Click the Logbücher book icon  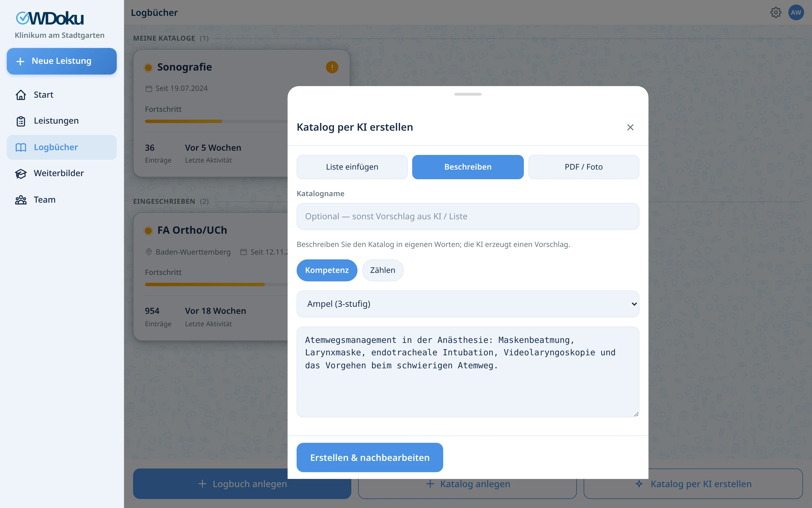coord(21,147)
